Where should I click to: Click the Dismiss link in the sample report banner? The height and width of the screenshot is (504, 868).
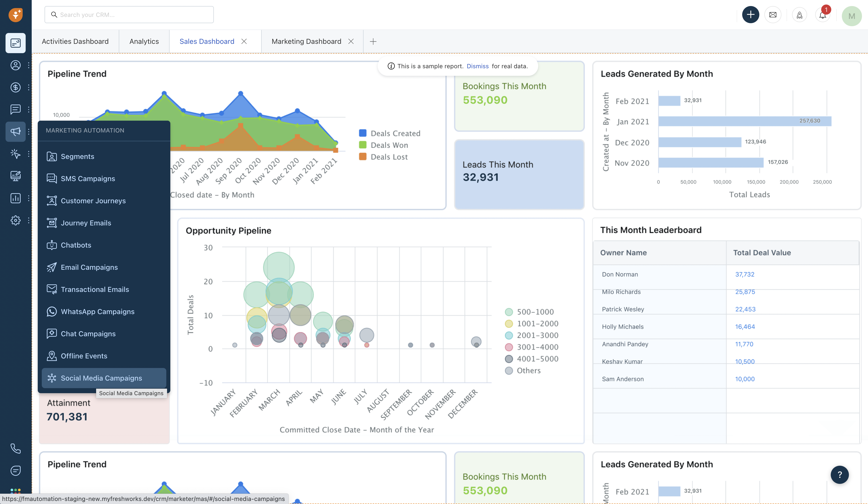point(478,66)
